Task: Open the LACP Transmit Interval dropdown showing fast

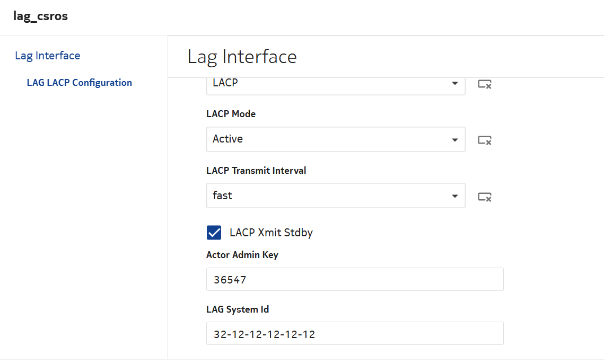Action: (329, 196)
